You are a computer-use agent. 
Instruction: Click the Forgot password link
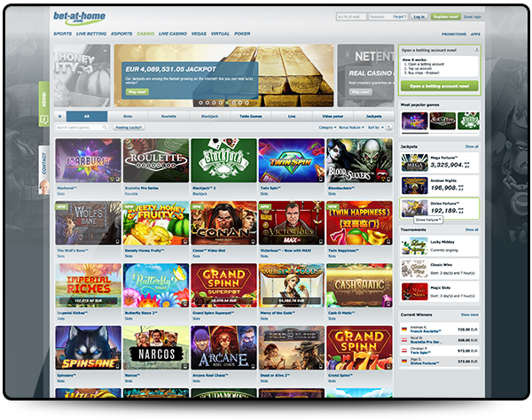click(399, 17)
